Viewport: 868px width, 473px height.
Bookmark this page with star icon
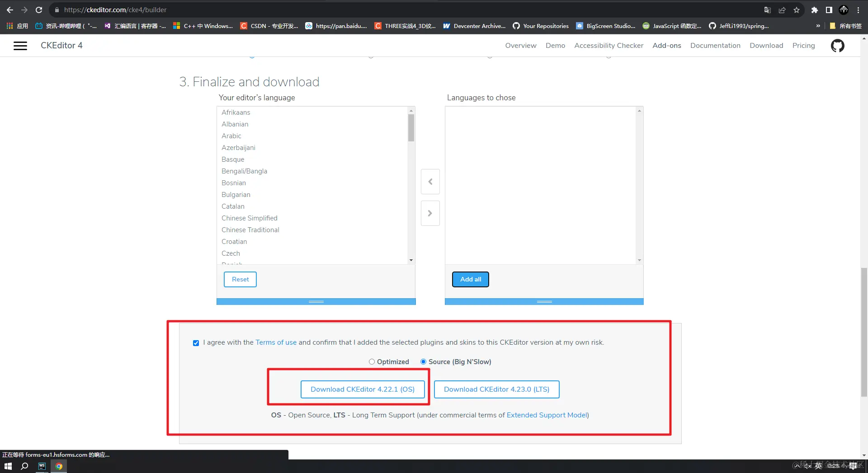[797, 10]
